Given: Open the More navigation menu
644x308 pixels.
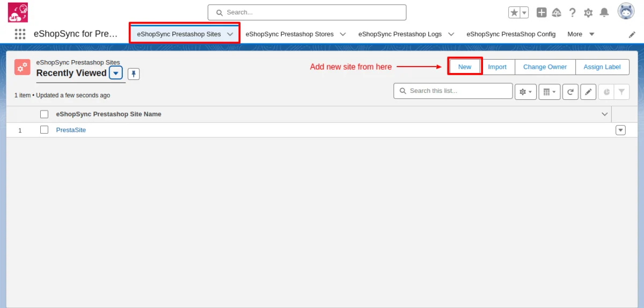Looking at the screenshot, I should [581, 34].
